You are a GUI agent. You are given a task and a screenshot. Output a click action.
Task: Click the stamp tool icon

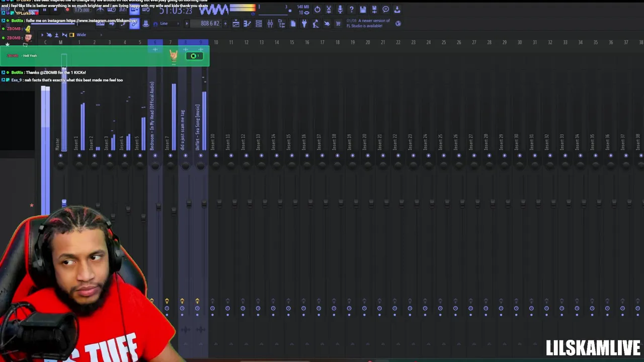pyautogui.click(x=145, y=23)
